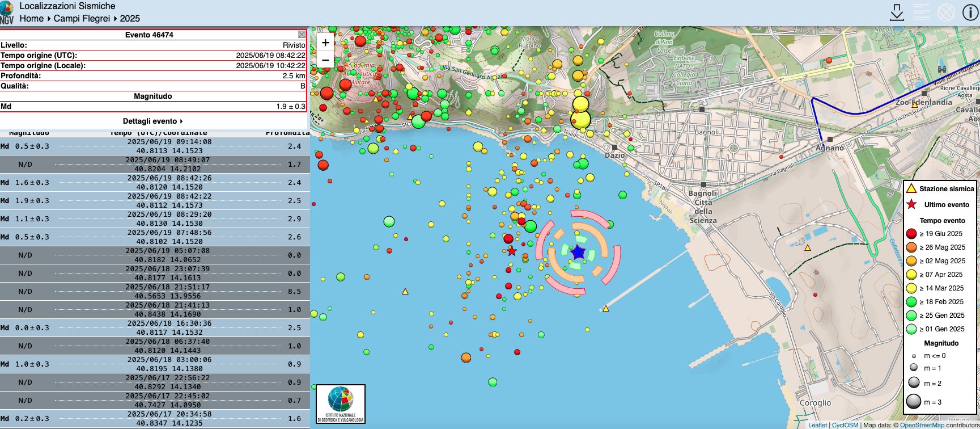Open the OpenStreetMap attribution link
This screenshot has height=429, width=980.
(922, 425)
